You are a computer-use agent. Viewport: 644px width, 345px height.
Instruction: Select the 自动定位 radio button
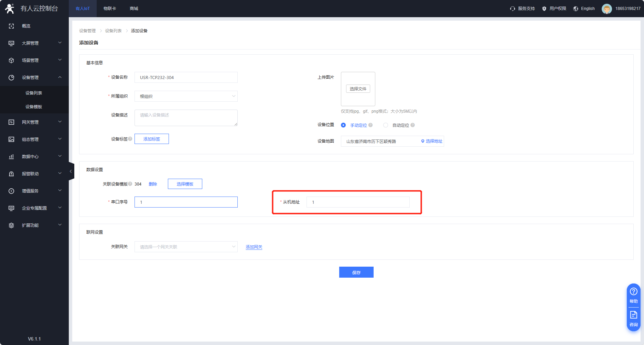(386, 125)
